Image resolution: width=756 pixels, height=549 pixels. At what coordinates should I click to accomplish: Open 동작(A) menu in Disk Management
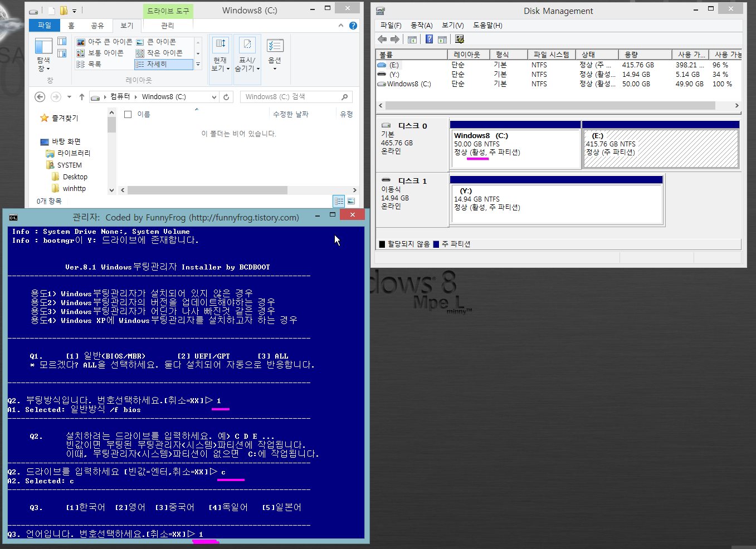coord(422,26)
